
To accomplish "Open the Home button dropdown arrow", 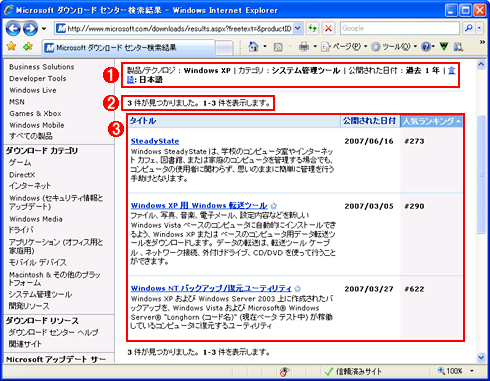I will [265, 47].
